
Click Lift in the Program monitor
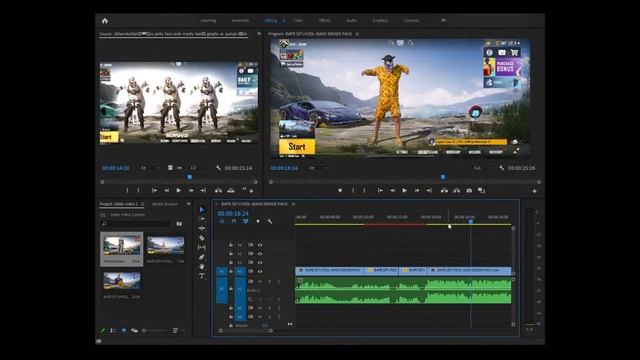click(444, 190)
